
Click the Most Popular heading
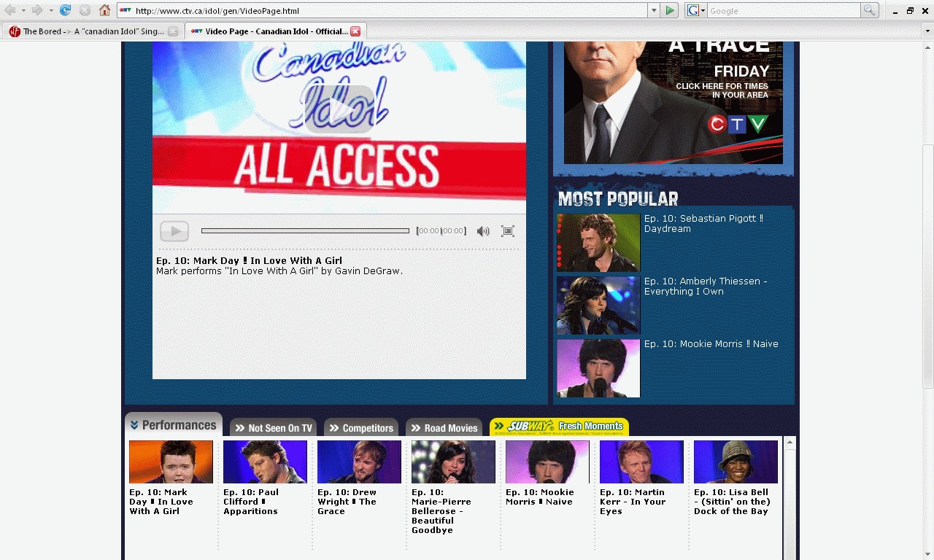click(618, 198)
